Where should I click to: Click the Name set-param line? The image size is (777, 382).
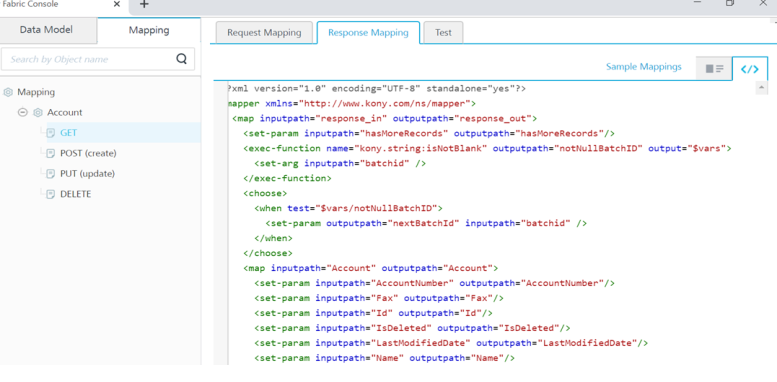[385, 358]
